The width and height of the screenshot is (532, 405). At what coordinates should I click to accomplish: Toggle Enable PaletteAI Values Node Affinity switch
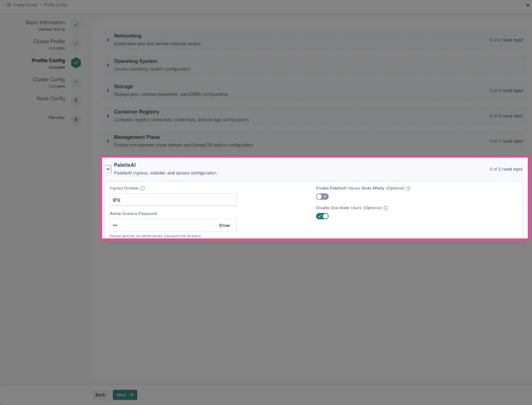(x=322, y=196)
